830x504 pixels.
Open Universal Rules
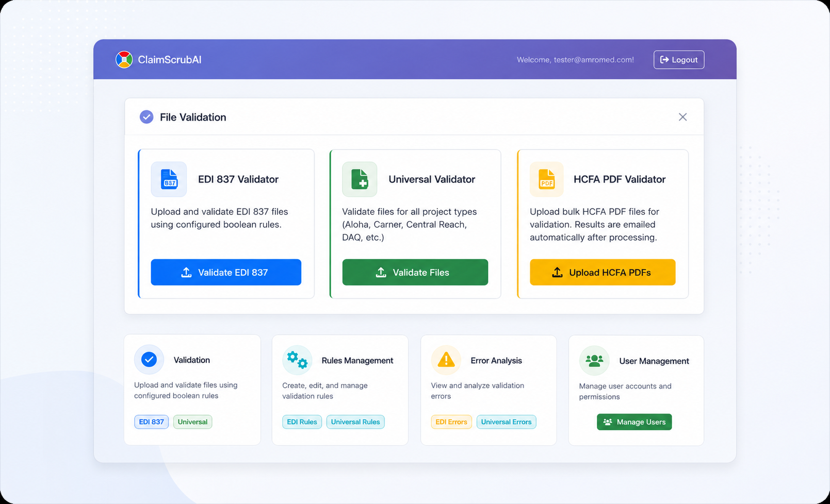click(x=355, y=422)
